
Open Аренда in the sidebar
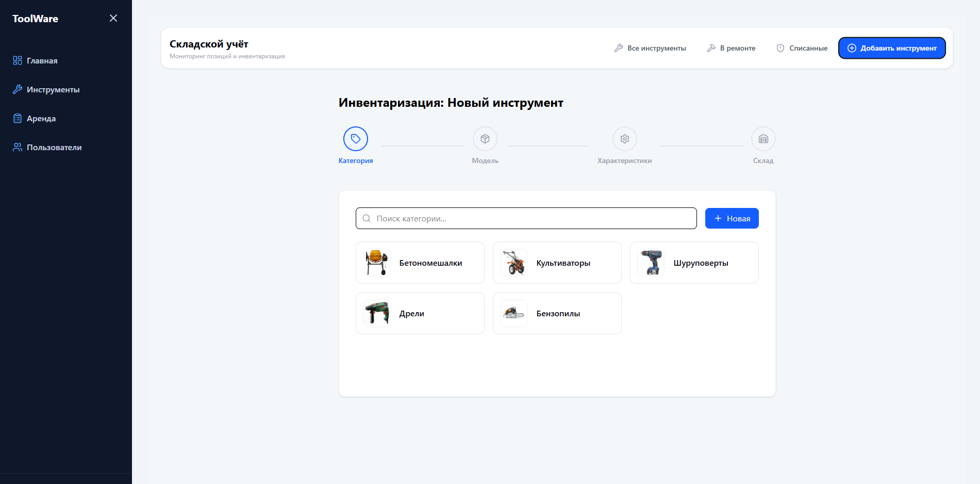coord(34,118)
